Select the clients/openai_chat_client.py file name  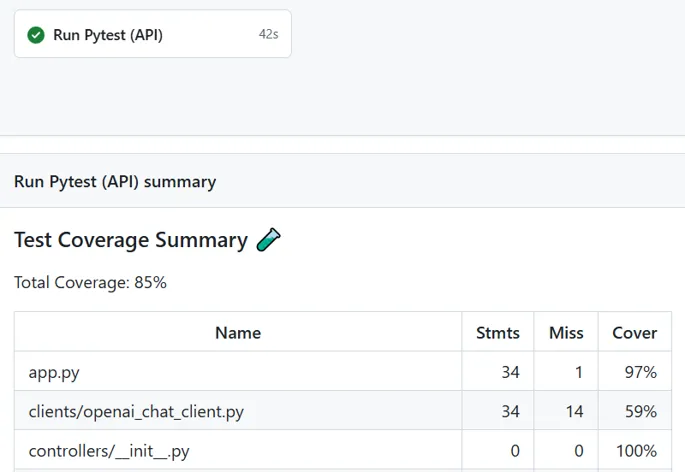click(136, 412)
